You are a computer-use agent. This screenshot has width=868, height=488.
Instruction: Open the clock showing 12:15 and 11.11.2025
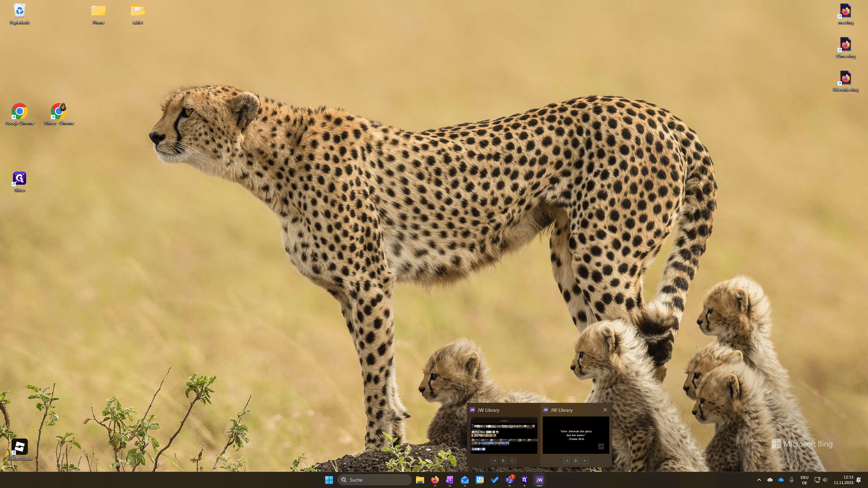pyautogui.click(x=844, y=480)
